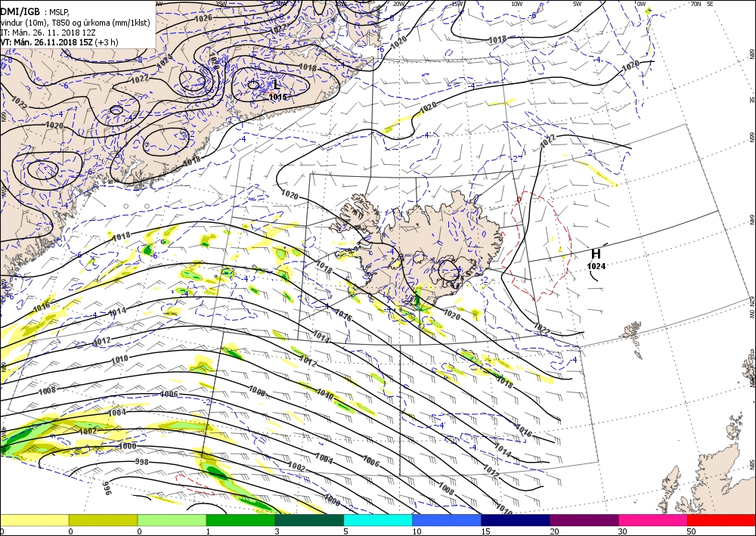Click the bright blue legend swatch
The height and width of the screenshot is (536, 756).
(447, 520)
